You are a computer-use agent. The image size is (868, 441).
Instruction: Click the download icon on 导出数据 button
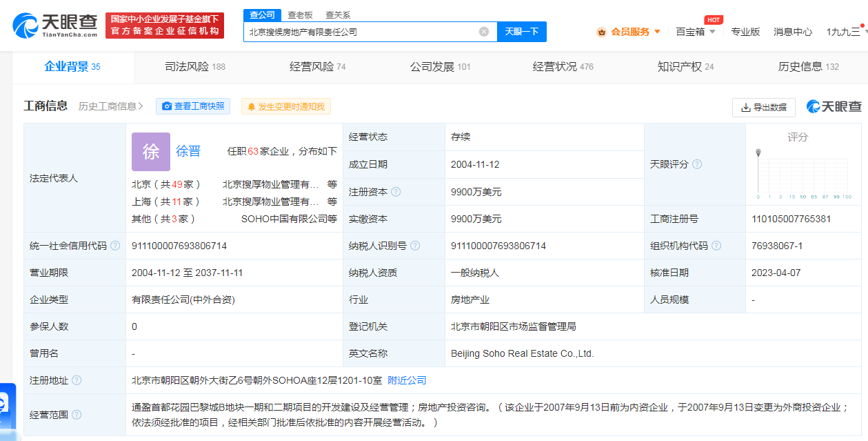coord(745,108)
